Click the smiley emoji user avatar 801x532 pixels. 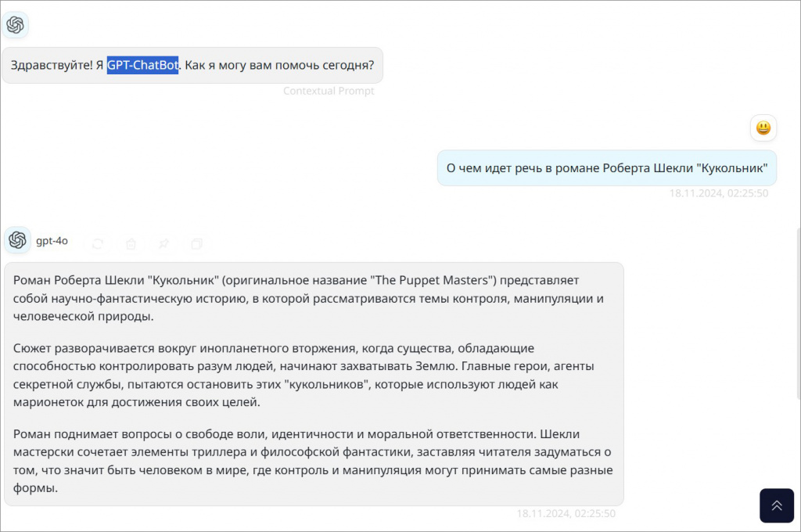point(763,128)
